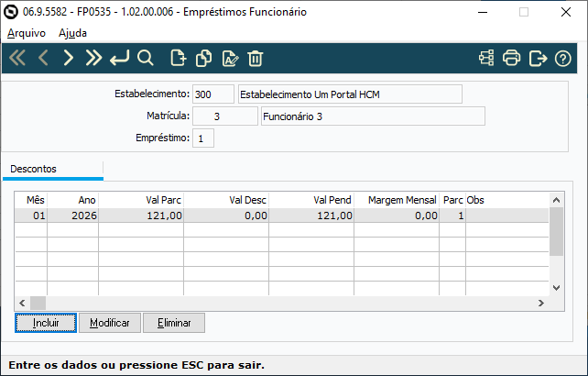Select the Val Desc cell 0,00
The height and width of the screenshot is (376, 588).
point(226,216)
